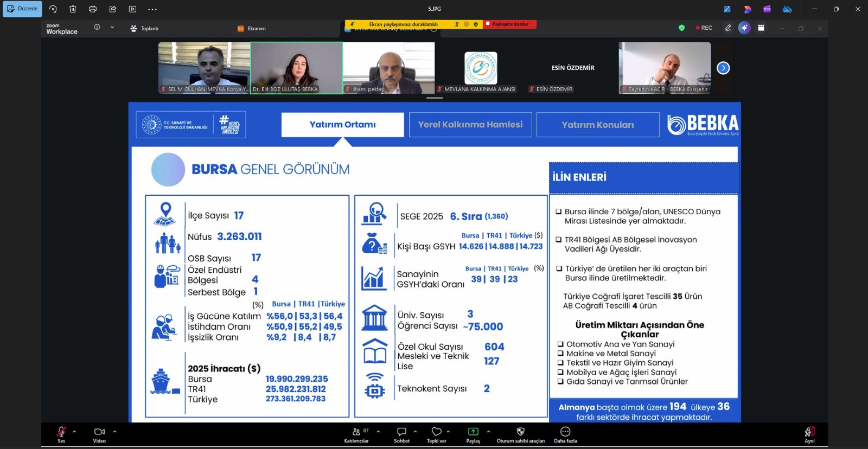Select SELİM GÜLHAN-MEVKA video thumbnail
The height and width of the screenshot is (449, 868).
(204, 68)
